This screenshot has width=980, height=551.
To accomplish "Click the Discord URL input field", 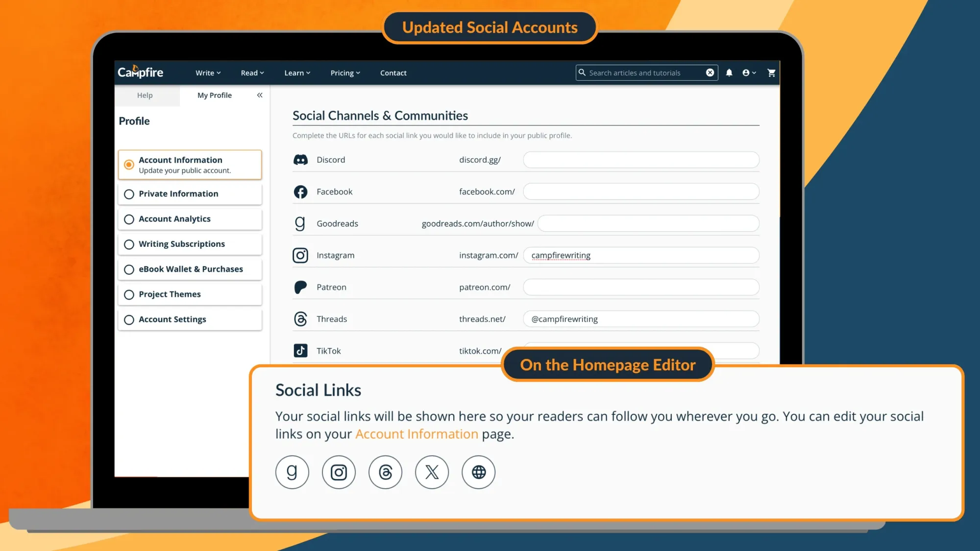I will pos(641,160).
